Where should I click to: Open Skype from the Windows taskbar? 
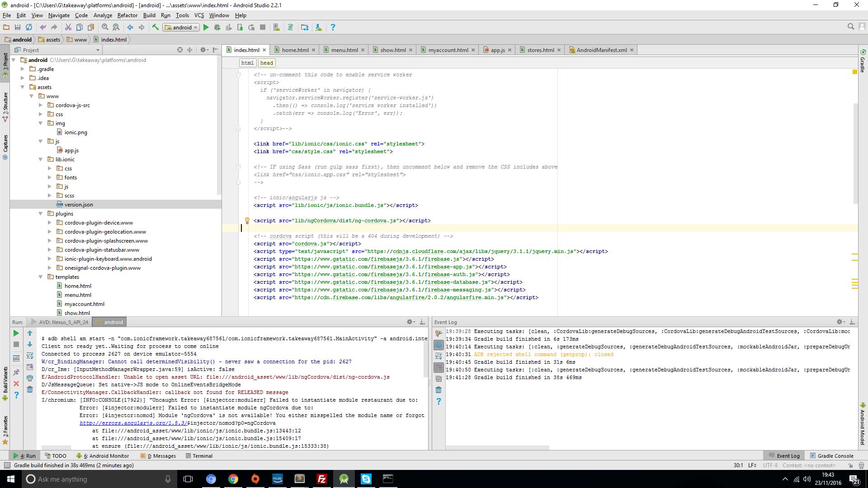[x=366, y=479]
